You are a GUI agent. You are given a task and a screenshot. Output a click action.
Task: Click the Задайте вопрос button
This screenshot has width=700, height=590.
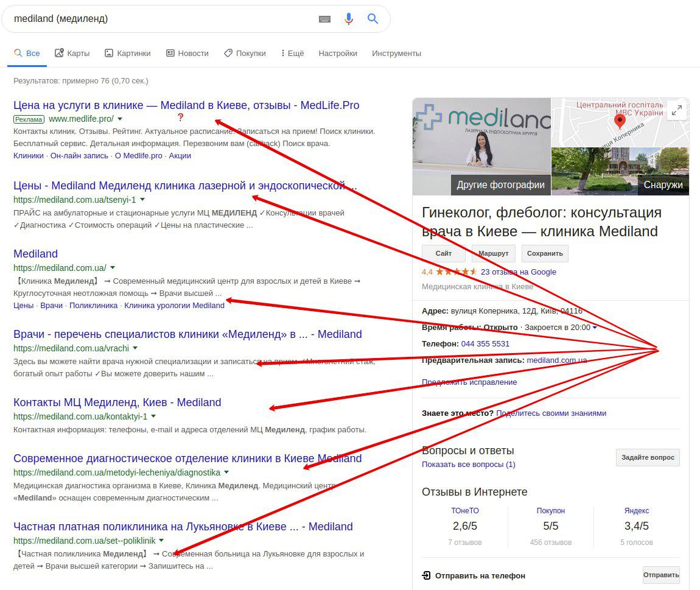pyautogui.click(x=648, y=457)
